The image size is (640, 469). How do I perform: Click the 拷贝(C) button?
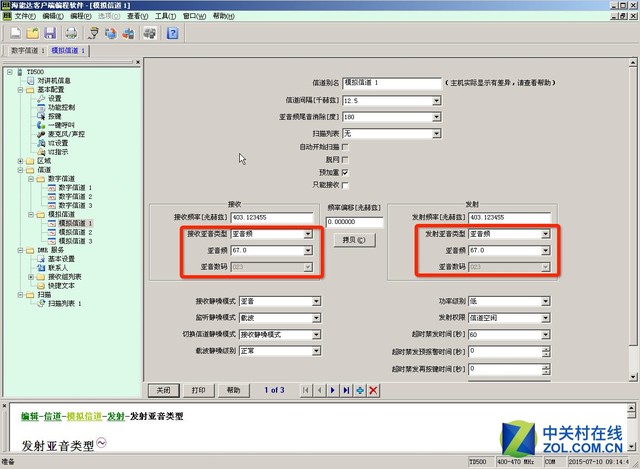[354, 240]
